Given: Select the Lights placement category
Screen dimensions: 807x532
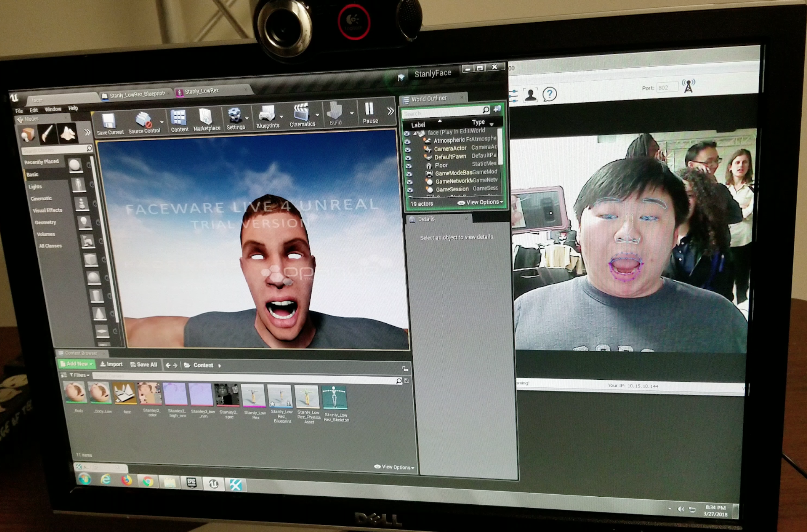Looking at the screenshot, I should tap(35, 187).
